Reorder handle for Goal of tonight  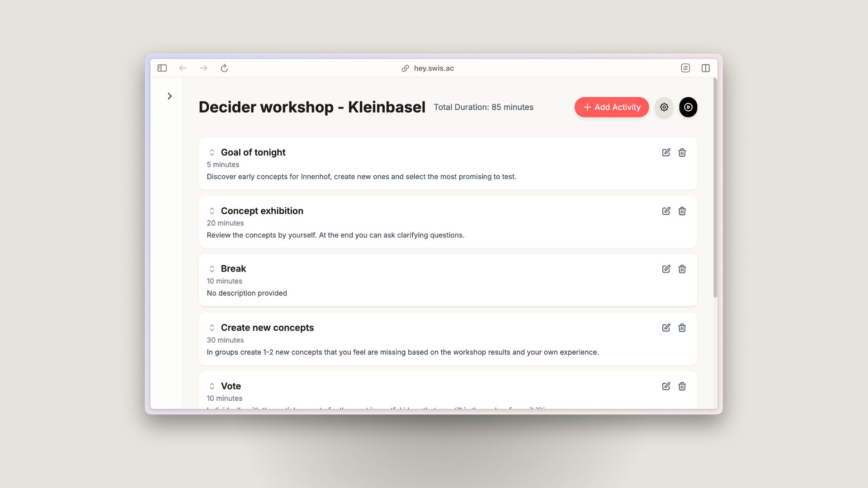[212, 153]
